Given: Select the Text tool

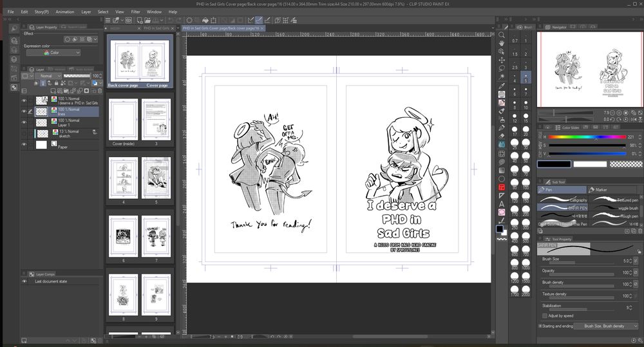Looking at the screenshot, I should (502, 204).
